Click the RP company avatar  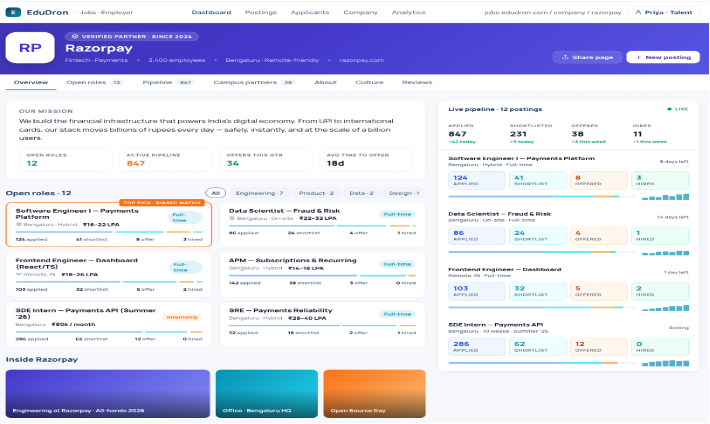tap(30, 48)
